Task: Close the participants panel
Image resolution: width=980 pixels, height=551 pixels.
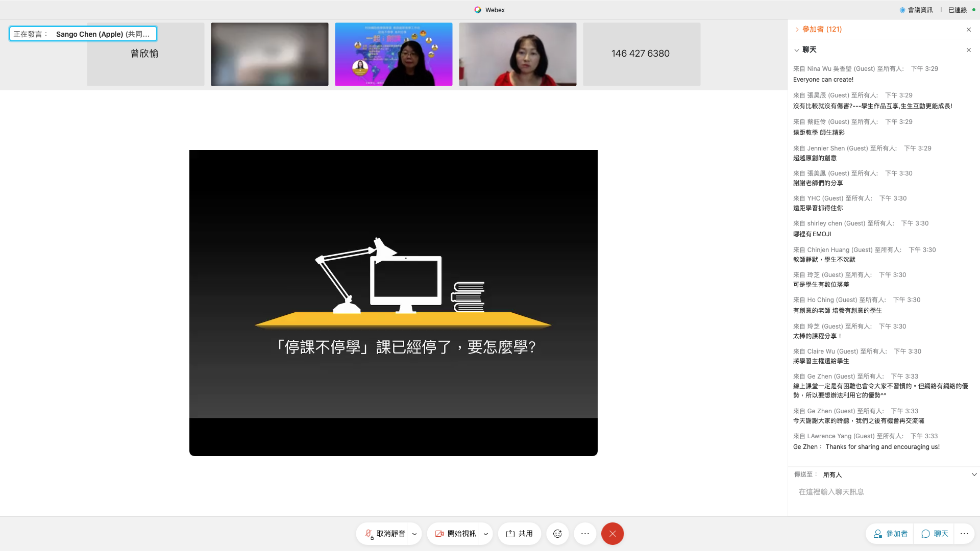Action: tap(968, 30)
